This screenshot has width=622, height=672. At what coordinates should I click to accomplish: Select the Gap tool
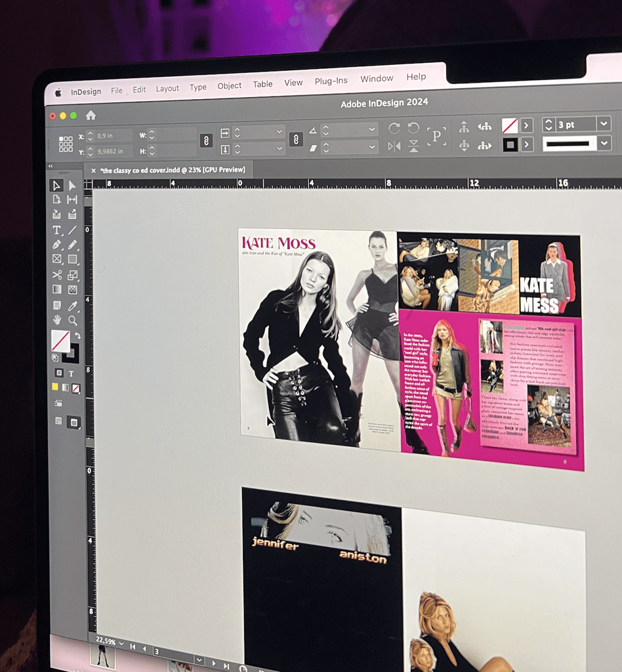(72, 199)
